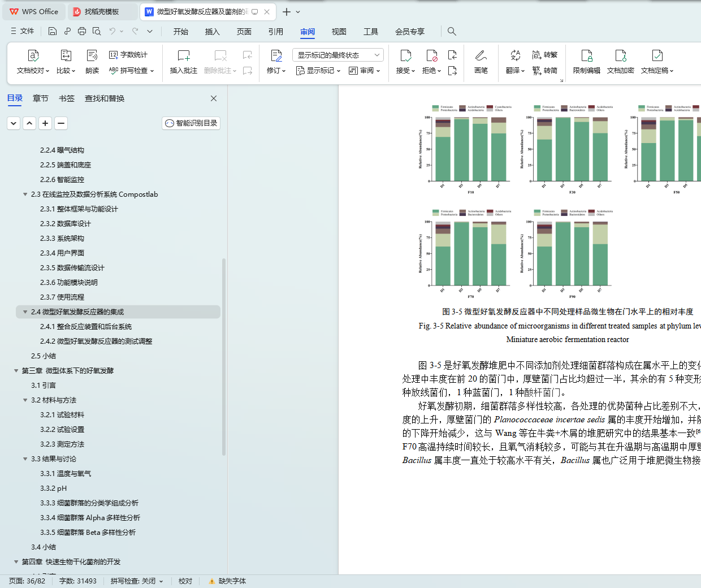
Task: Jump to heading 2.3.4 用户界面
Action: tap(62, 253)
